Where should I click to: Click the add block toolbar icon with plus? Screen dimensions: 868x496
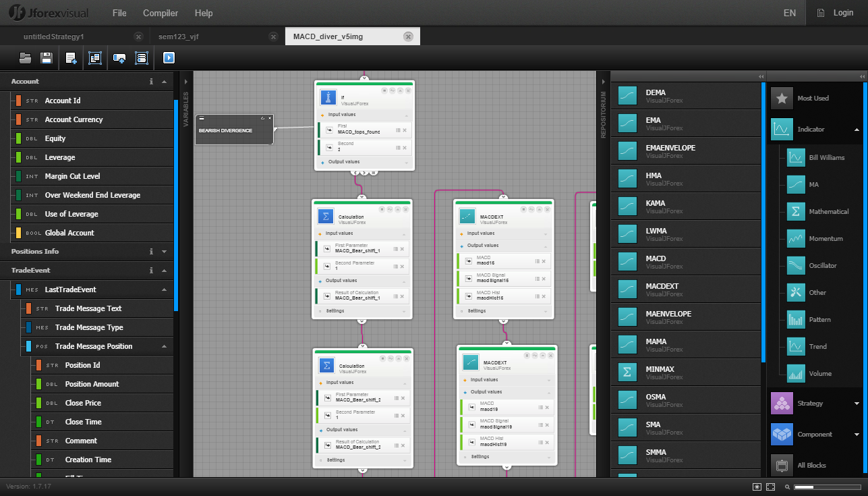click(119, 58)
